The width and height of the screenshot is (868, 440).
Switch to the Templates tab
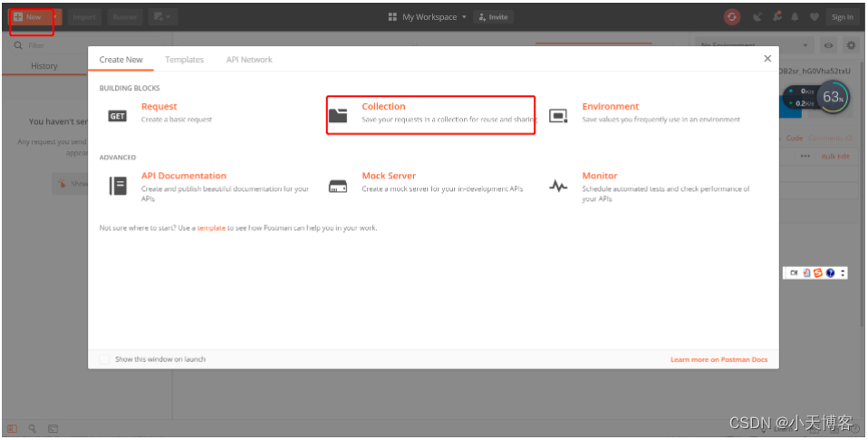click(184, 59)
